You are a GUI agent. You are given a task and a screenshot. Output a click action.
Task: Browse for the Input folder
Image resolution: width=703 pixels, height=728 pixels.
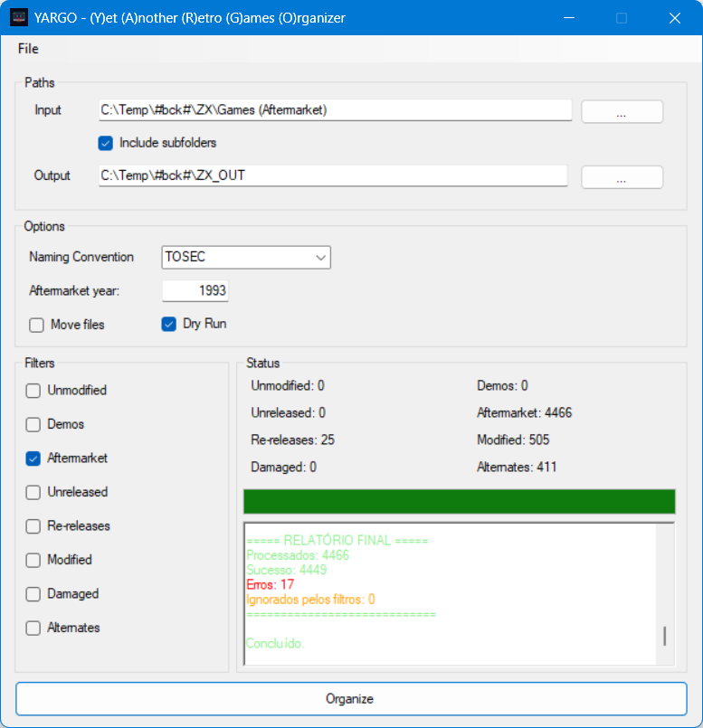[622, 112]
